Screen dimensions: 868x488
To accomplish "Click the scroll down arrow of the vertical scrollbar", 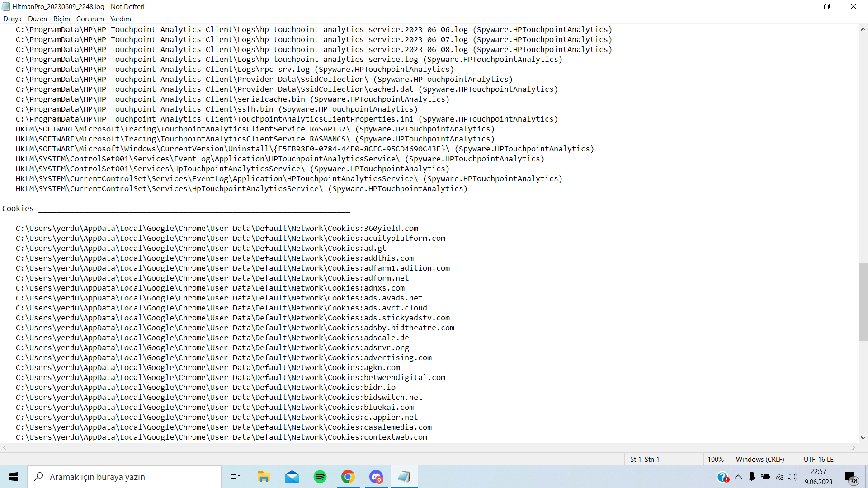I will (x=863, y=437).
